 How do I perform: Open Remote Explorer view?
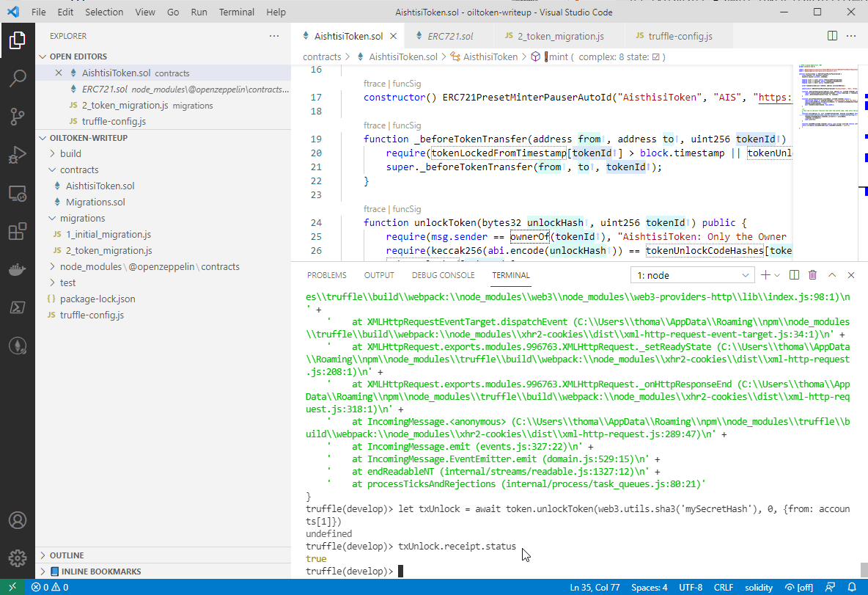point(17,194)
